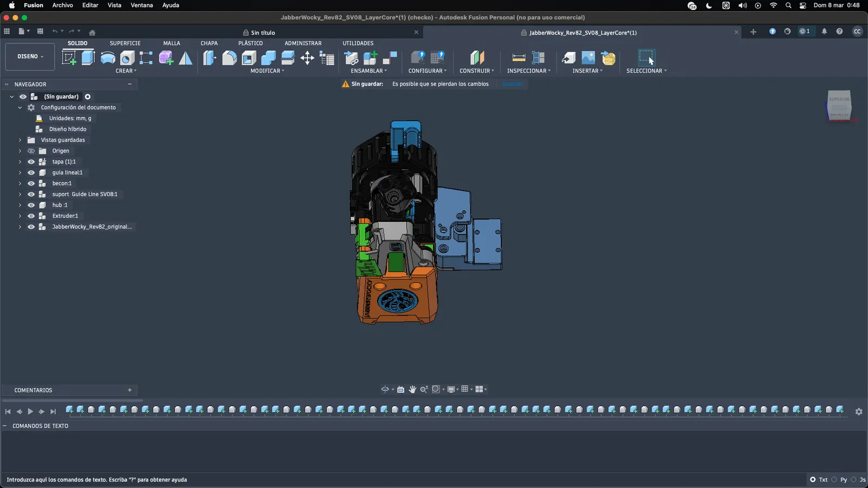Hide the Extruder:1 component
The height and width of the screenshot is (488, 868).
point(31,216)
